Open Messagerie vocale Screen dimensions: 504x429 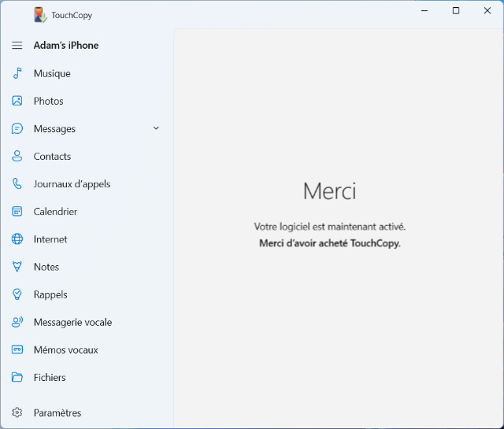[x=87, y=322]
